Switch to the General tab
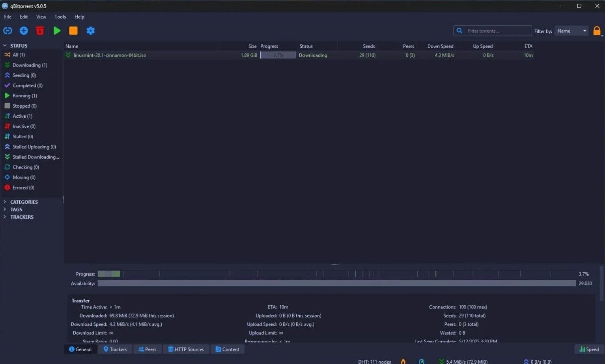The image size is (605, 364). tap(80, 349)
